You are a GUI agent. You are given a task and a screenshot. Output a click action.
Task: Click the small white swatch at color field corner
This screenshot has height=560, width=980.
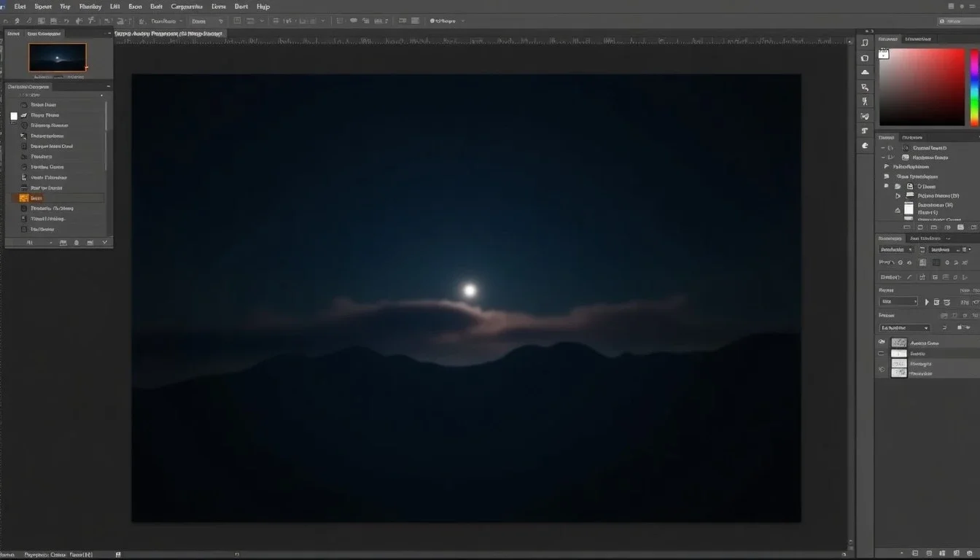point(884,53)
